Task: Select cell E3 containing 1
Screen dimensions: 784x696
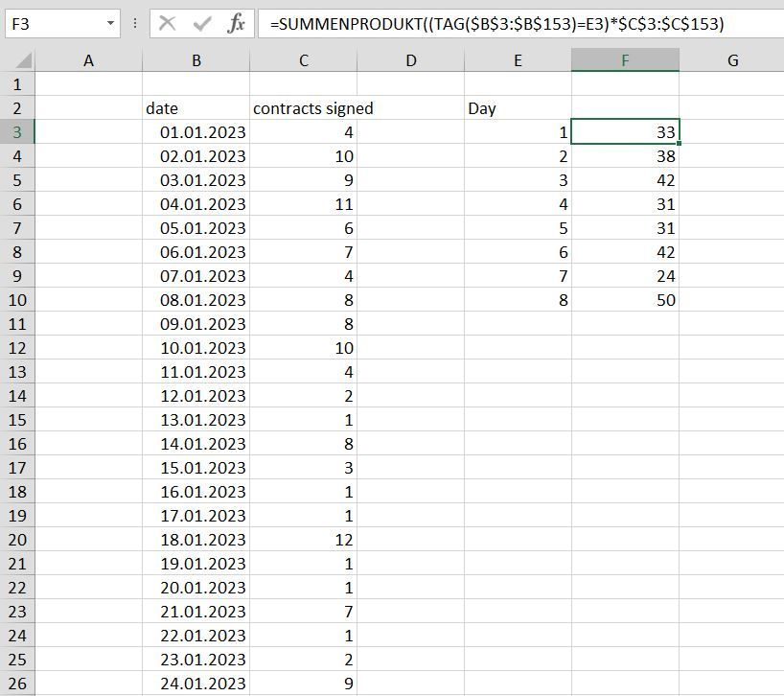Action: click(x=518, y=132)
